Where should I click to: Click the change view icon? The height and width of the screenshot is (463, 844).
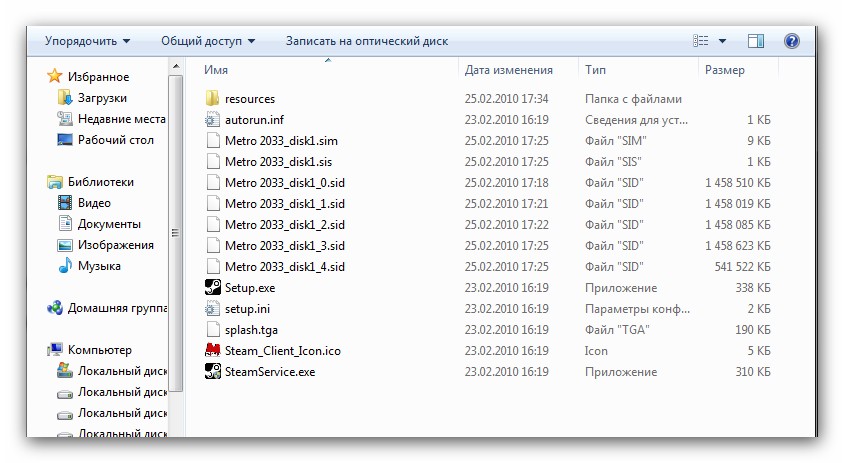(700, 41)
